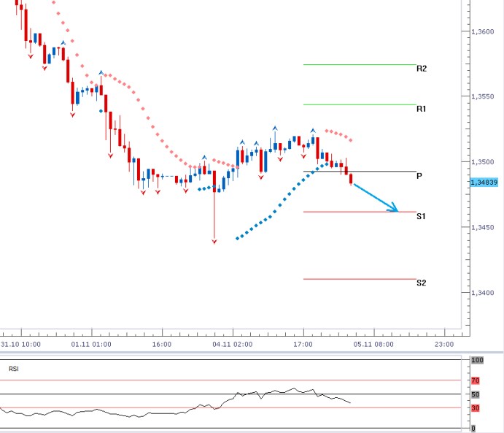Click the 01.11 01:00 time axis label
The height and width of the screenshot is (433, 504).
91,344
